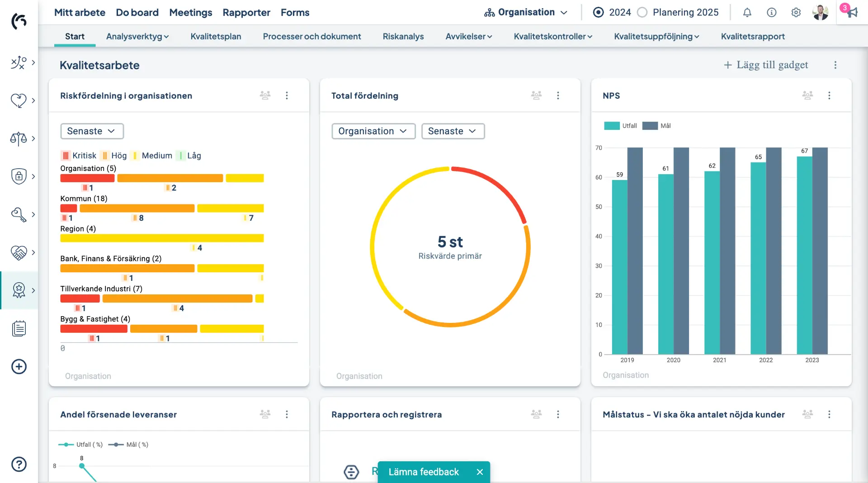Image resolution: width=868 pixels, height=483 pixels.
Task: Switch to the Kvalitetsplan tab
Action: 216,37
